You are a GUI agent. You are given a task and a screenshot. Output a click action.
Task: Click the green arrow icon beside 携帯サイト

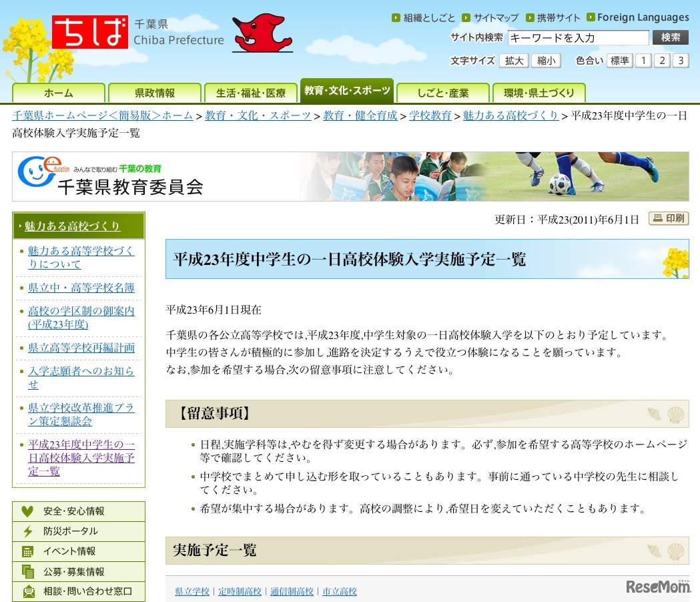530,17
